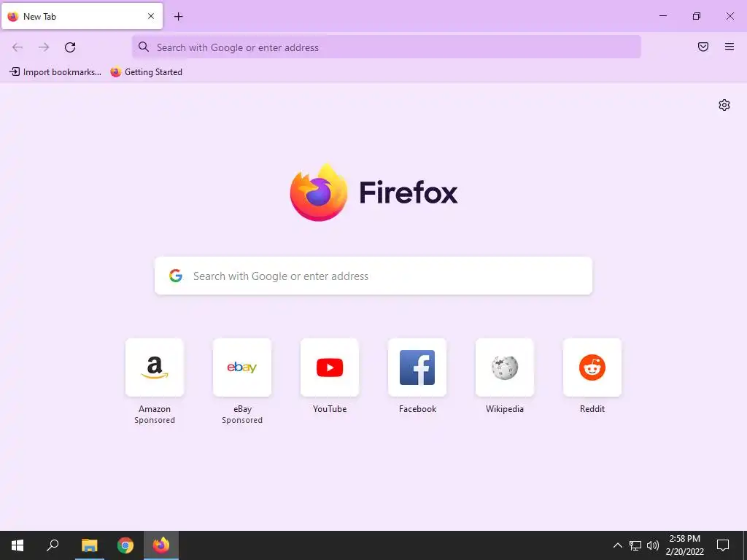747x560 pixels.
Task: Click the Wikipedia label text
Action: point(505,409)
